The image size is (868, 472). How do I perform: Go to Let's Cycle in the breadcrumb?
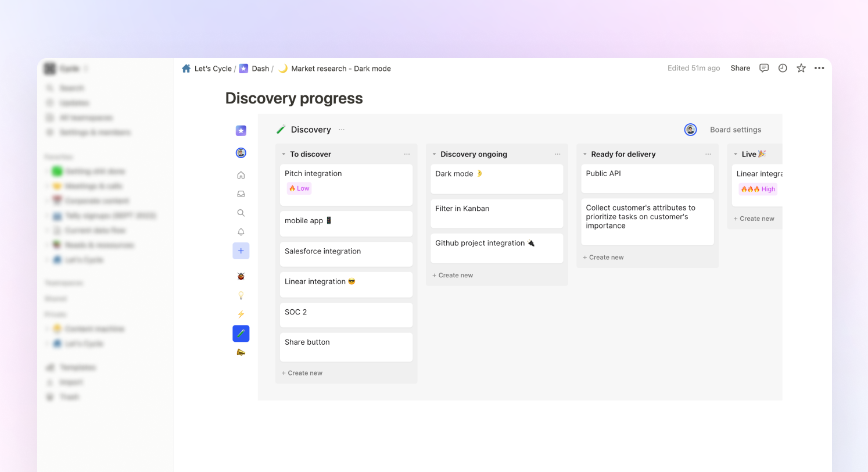point(213,69)
